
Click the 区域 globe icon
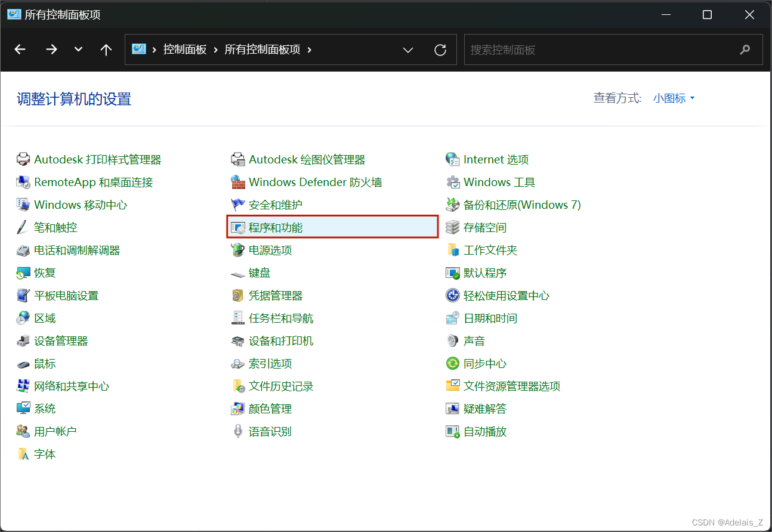point(23,318)
